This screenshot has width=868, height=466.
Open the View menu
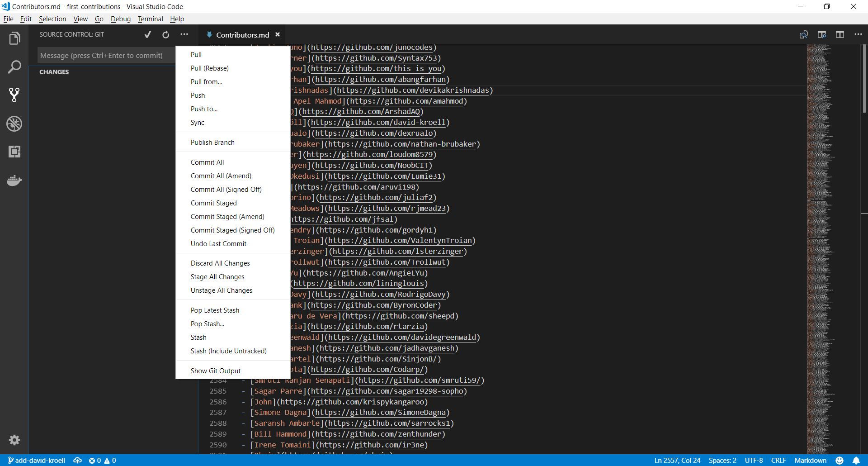pyautogui.click(x=80, y=19)
